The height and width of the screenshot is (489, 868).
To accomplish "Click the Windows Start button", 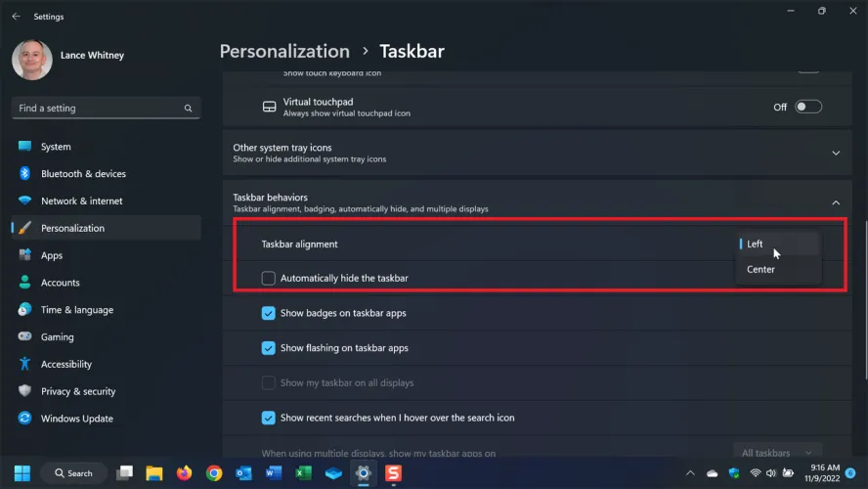I will [22, 473].
